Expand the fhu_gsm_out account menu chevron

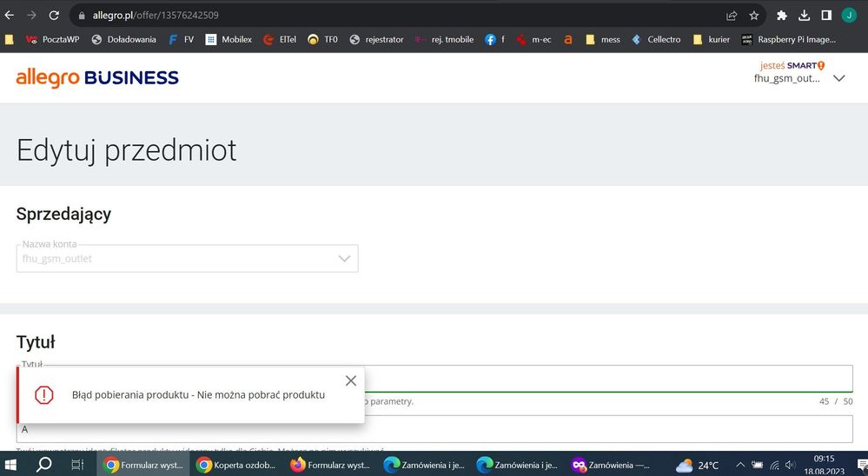(838, 78)
